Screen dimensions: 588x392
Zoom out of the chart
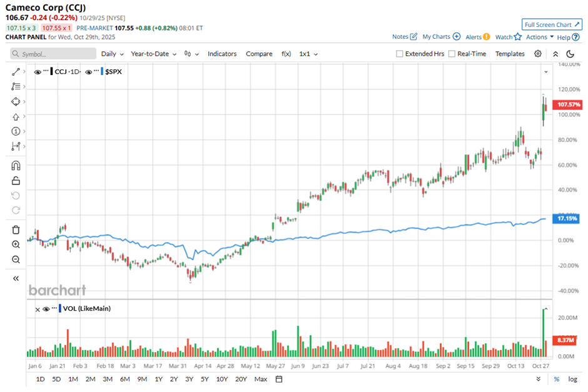click(x=16, y=259)
